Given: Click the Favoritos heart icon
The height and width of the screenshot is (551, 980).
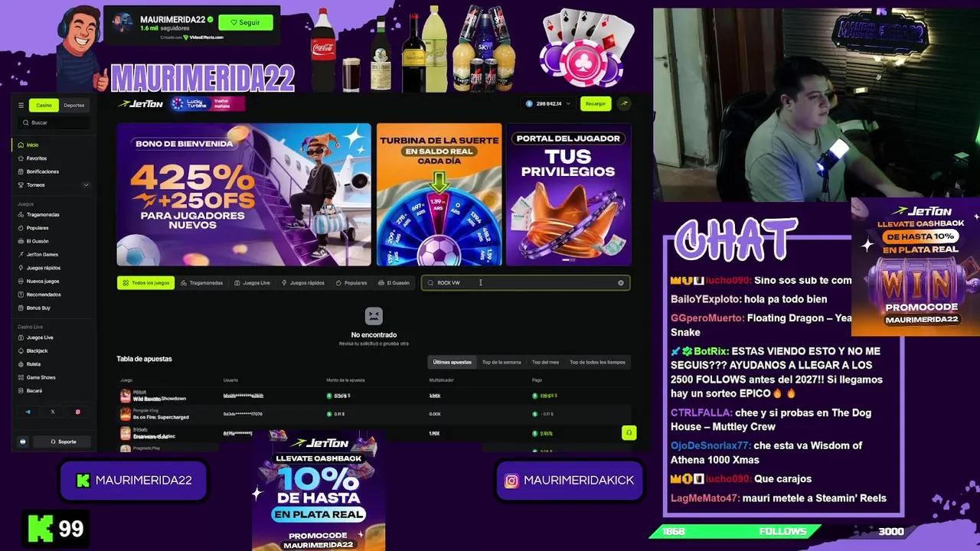Looking at the screenshot, I should click(21, 158).
